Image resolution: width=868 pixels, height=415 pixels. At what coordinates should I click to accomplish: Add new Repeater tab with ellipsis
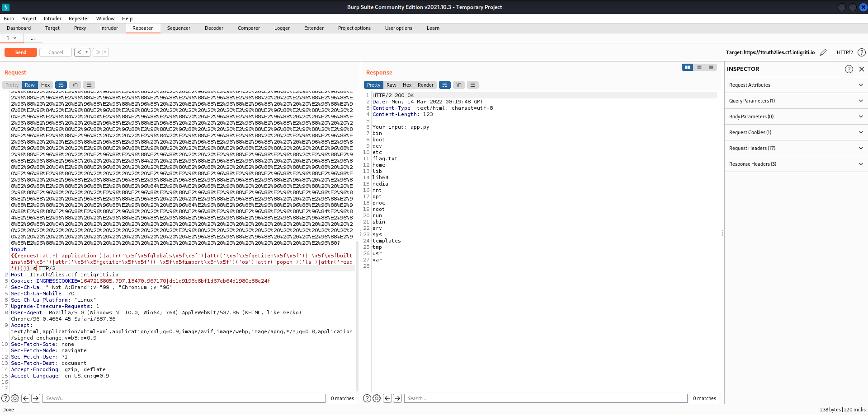pyautogui.click(x=33, y=38)
